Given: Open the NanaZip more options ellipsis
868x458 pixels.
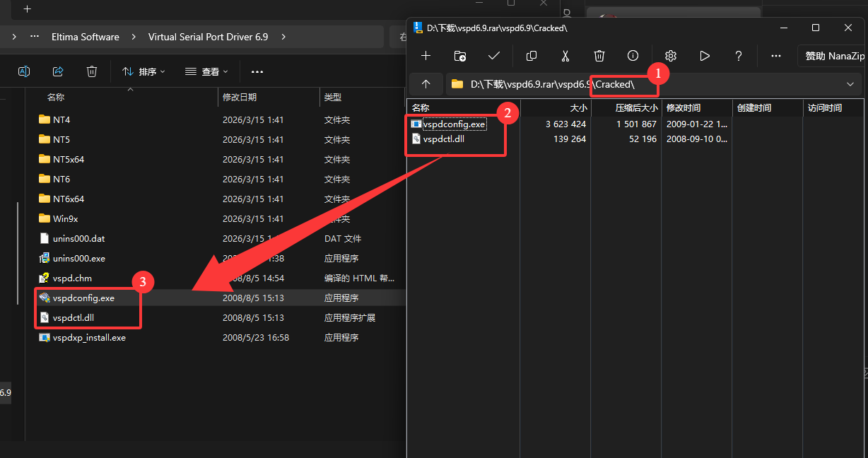Looking at the screenshot, I should [776, 56].
